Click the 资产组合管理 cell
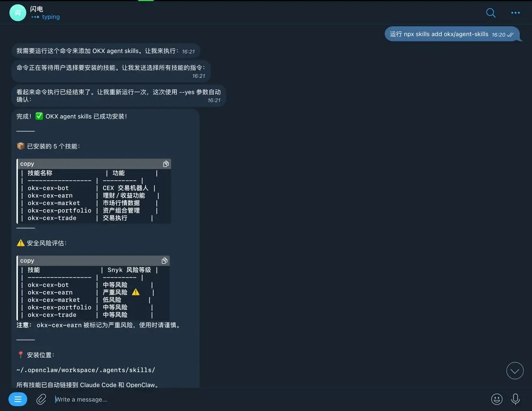 pos(121,210)
